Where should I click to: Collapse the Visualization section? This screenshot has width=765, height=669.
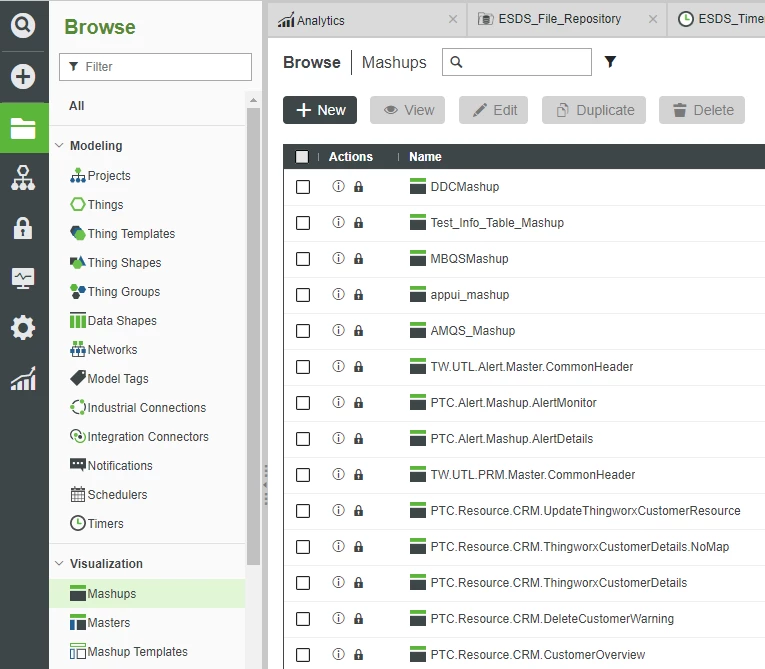tap(59, 563)
